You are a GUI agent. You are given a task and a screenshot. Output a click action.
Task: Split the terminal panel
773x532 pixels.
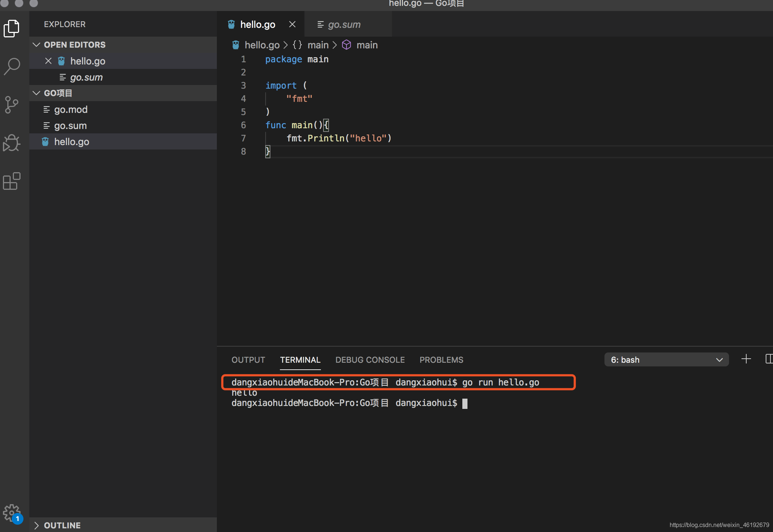click(769, 359)
